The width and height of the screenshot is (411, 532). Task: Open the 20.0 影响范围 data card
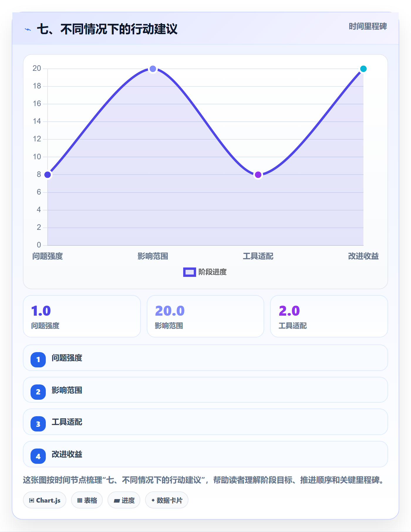[206, 316]
